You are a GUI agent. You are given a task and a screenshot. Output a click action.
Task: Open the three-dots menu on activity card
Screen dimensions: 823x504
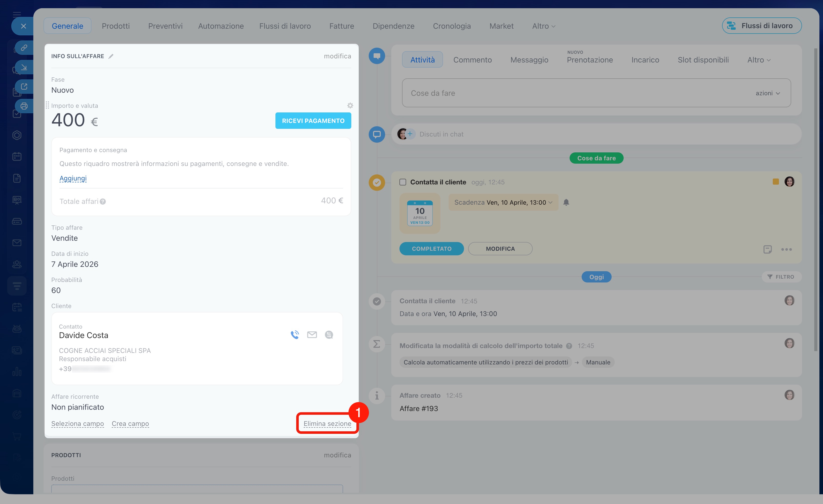[x=786, y=249]
